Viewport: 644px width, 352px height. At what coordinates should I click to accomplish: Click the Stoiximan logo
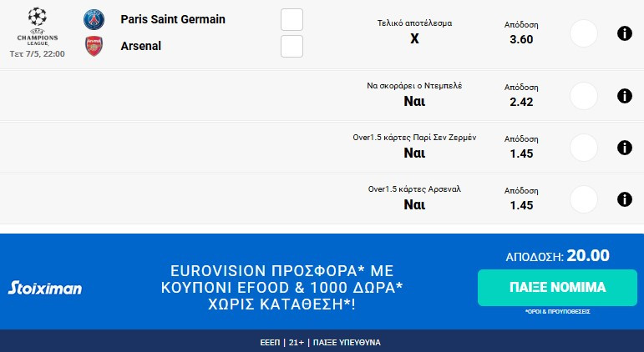(45, 289)
